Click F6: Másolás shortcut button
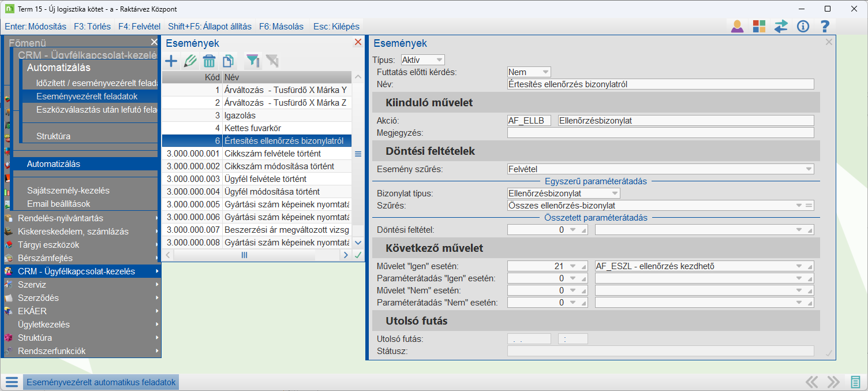 point(282,27)
